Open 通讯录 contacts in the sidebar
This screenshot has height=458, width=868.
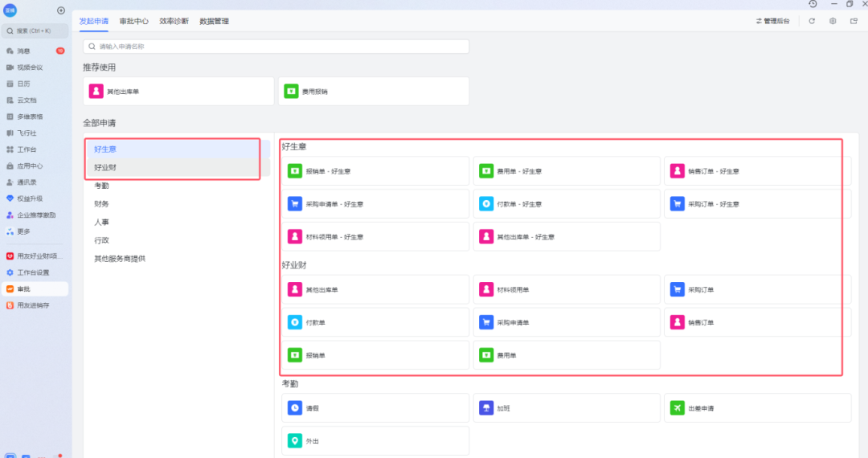pyautogui.click(x=35, y=182)
